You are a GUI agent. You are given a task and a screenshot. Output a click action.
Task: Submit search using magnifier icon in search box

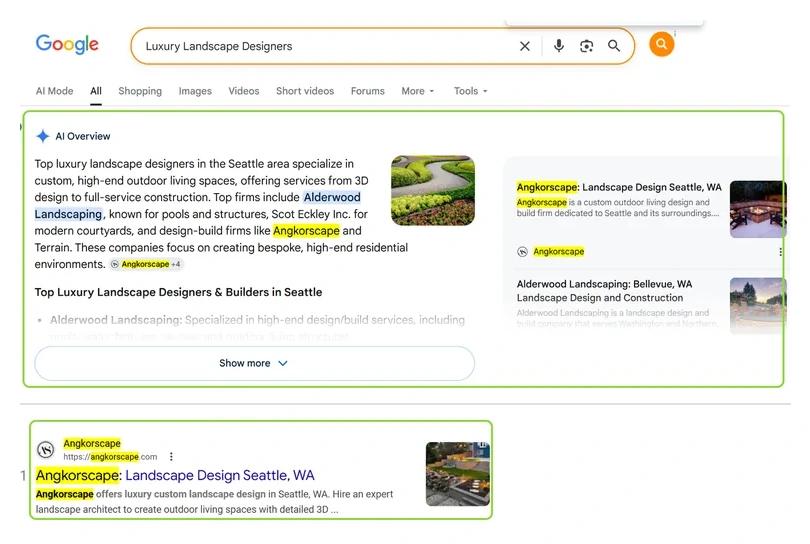614,46
